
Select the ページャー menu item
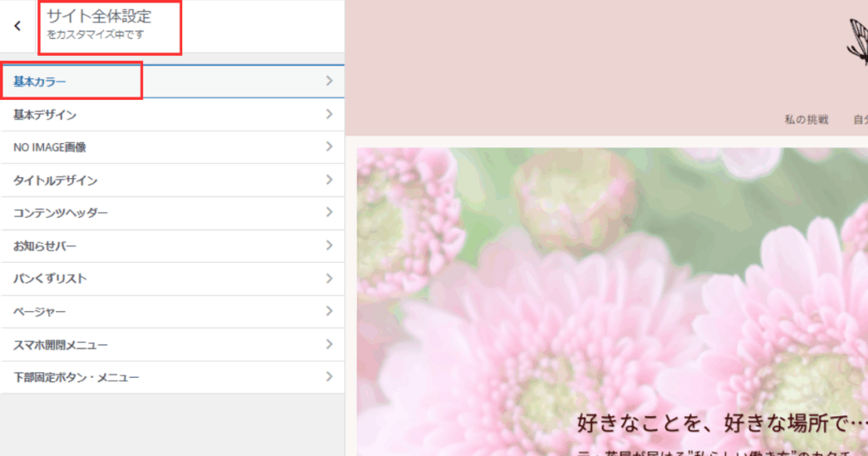[x=39, y=312]
